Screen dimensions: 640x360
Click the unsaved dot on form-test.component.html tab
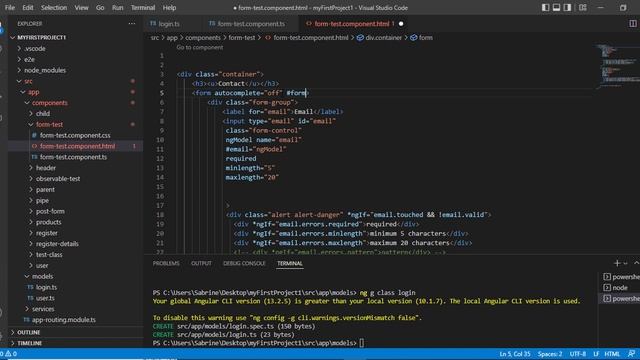tap(401, 24)
